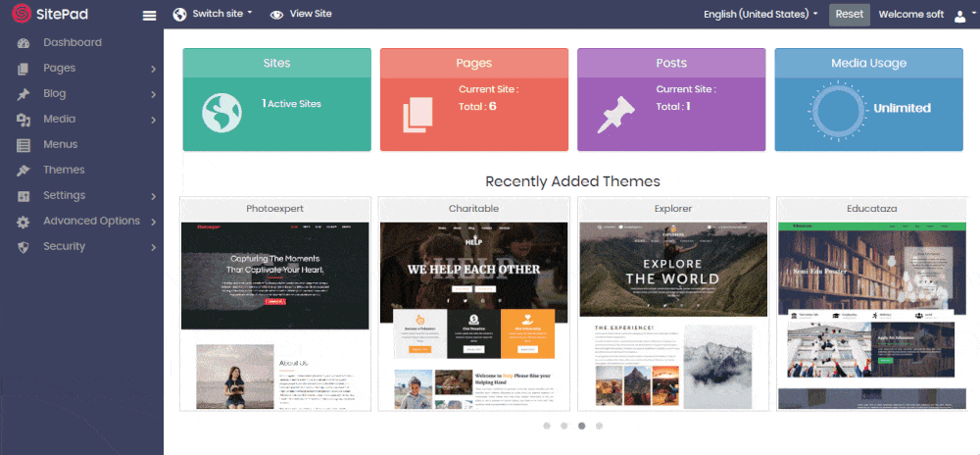Click the Sites card header

pos(277,63)
